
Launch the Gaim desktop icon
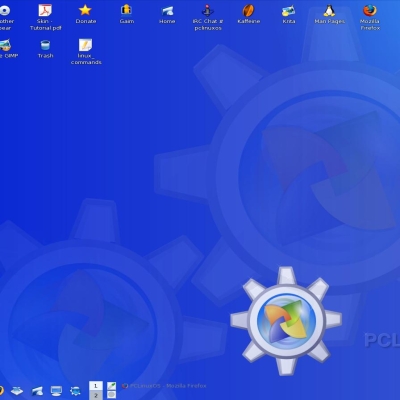pyautogui.click(x=126, y=10)
